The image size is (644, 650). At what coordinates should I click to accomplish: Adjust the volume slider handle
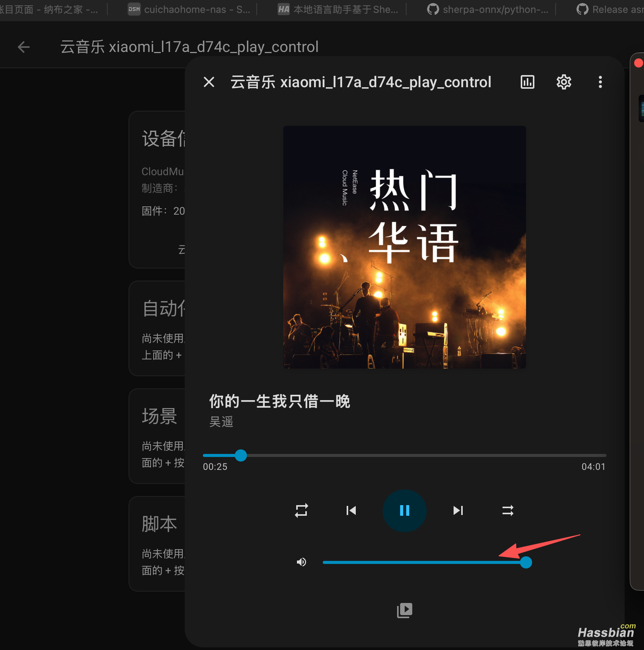coord(526,563)
